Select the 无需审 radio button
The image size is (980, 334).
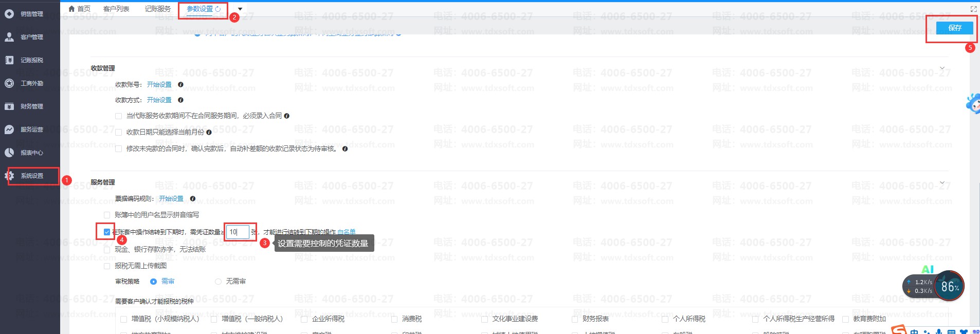point(218,282)
